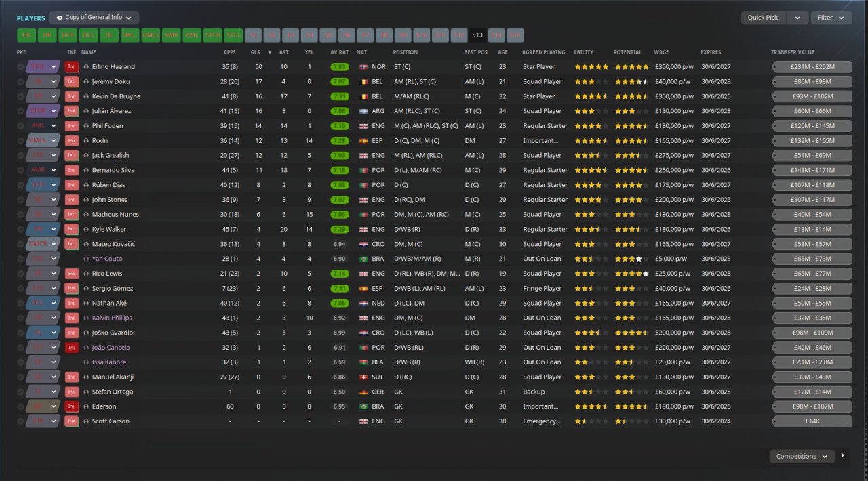Click the Inj status icon beside Erling Haaland
868x481 pixels.
pos(71,66)
